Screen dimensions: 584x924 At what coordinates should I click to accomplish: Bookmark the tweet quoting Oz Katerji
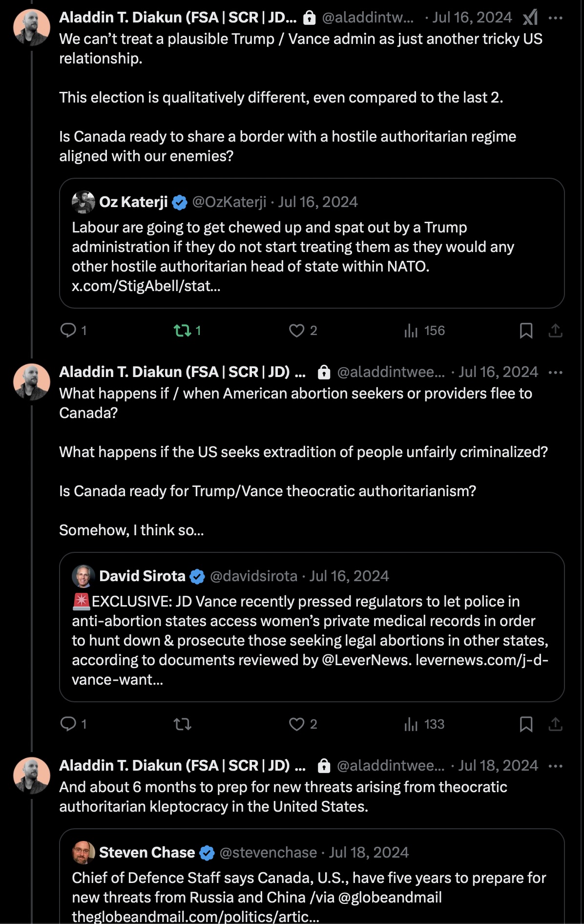point(526,331)
